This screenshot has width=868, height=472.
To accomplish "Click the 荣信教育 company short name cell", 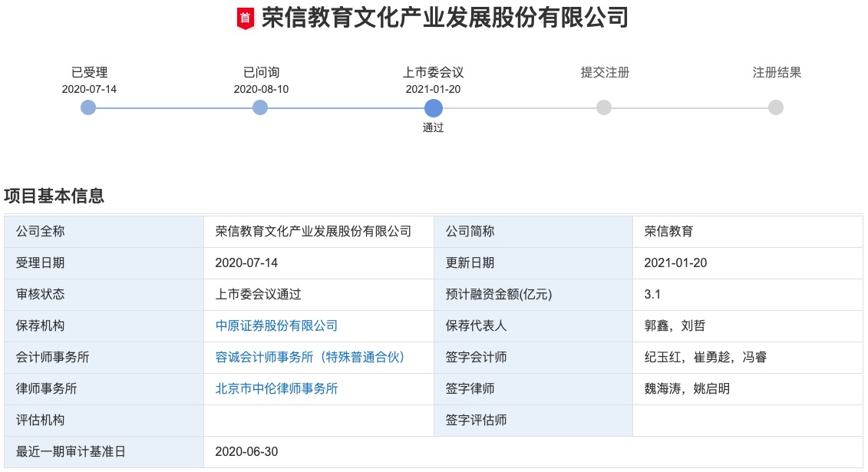I will click(x=748, y=231).
